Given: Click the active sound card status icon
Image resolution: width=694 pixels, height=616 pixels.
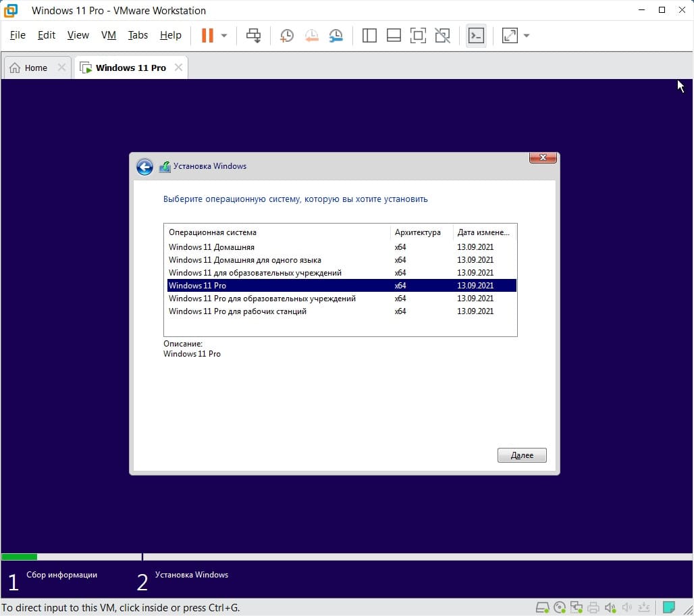Looking at the screenshot, I should (x=610, y=607).
